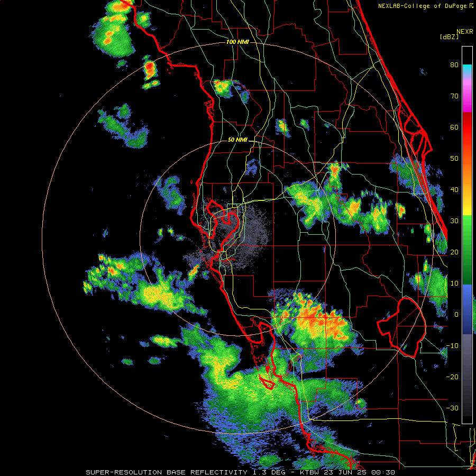Click the 30 value on the dBZ scale
476x476 pixels.
[454, 221]
